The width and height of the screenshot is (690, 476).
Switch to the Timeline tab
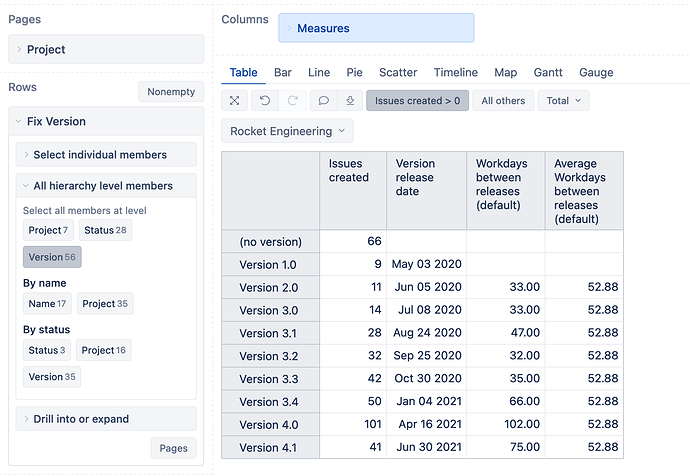[x=455, y=72]
